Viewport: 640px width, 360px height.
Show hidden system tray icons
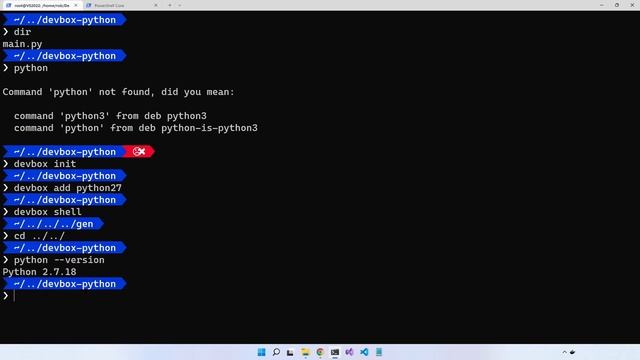pos(564,352)
